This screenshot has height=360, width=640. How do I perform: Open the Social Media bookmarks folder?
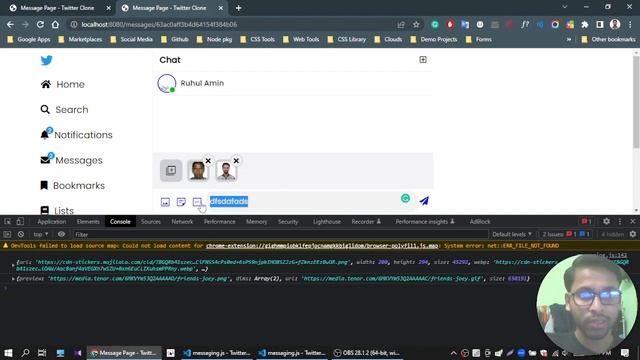tap(131, 40)
